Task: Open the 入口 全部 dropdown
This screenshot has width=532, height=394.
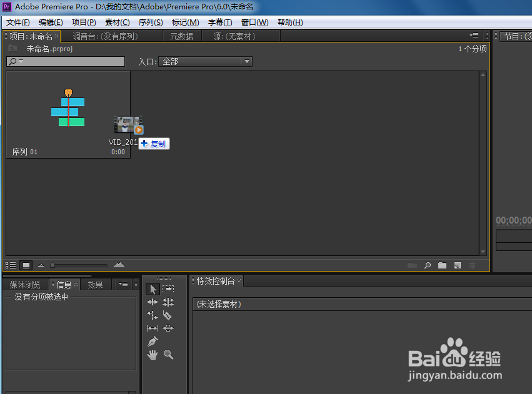Action: (x=205, y=61)
